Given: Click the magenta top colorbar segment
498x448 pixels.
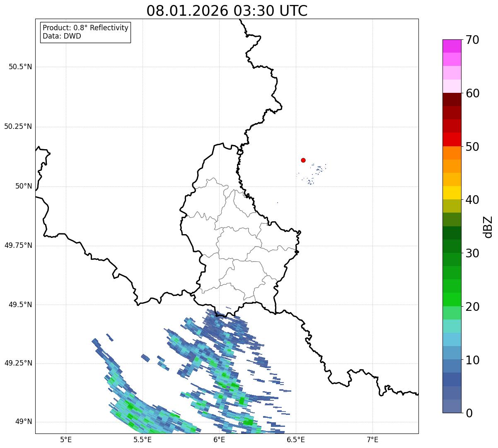Looking at the screenshot, I should click(x=452, y=46).
